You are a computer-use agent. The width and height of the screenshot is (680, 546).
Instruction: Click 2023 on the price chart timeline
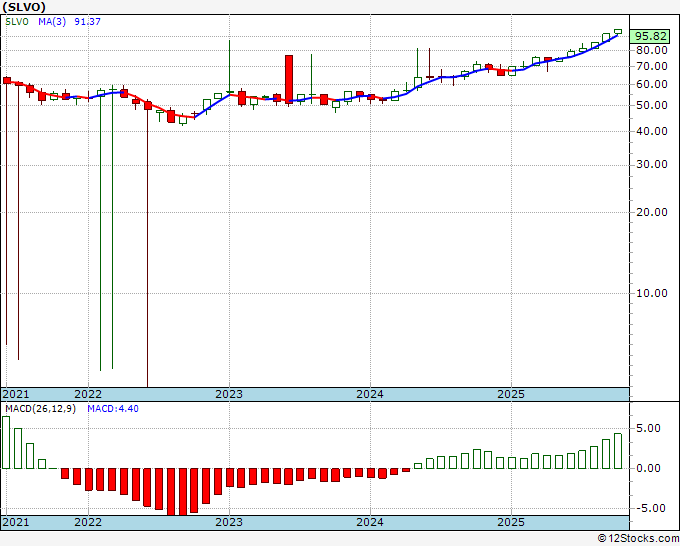click(229, 394)
